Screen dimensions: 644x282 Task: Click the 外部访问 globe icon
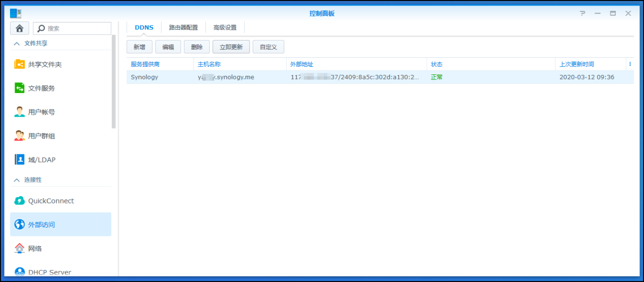pos(20,224)
